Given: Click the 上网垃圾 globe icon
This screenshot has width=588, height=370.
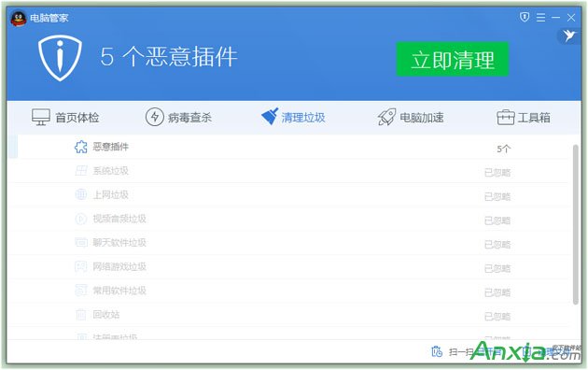Looking at the screenshot, I should [x=81, y=194].
